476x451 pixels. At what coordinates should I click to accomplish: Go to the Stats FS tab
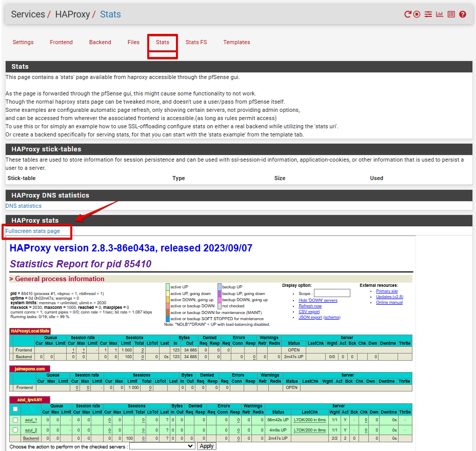[x=196, y=42]
